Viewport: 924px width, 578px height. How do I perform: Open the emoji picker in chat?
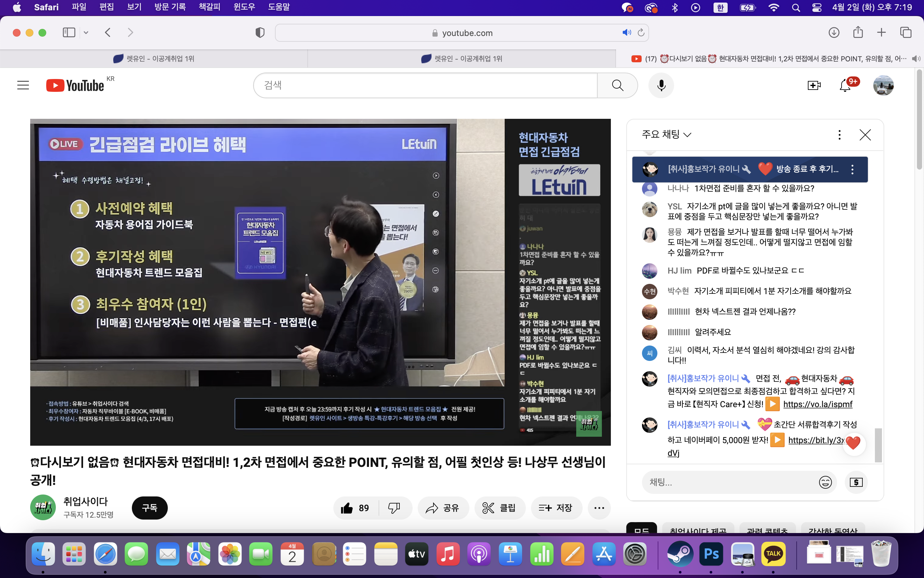pyautogui.click(x=825, y=482)
